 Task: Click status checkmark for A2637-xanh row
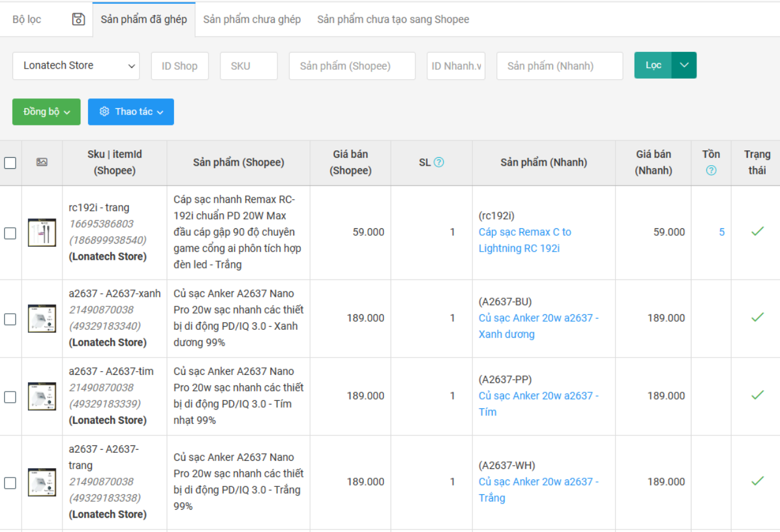757,317
